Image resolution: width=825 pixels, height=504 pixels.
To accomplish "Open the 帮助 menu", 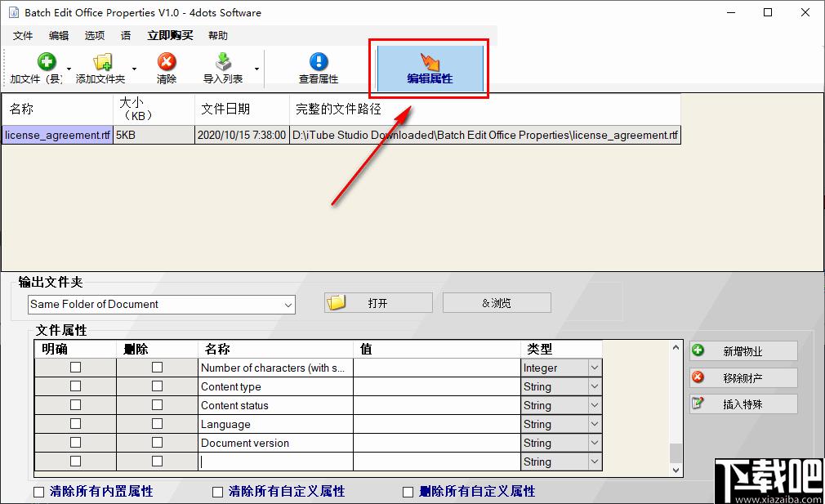I will click(x=218, y=35).
